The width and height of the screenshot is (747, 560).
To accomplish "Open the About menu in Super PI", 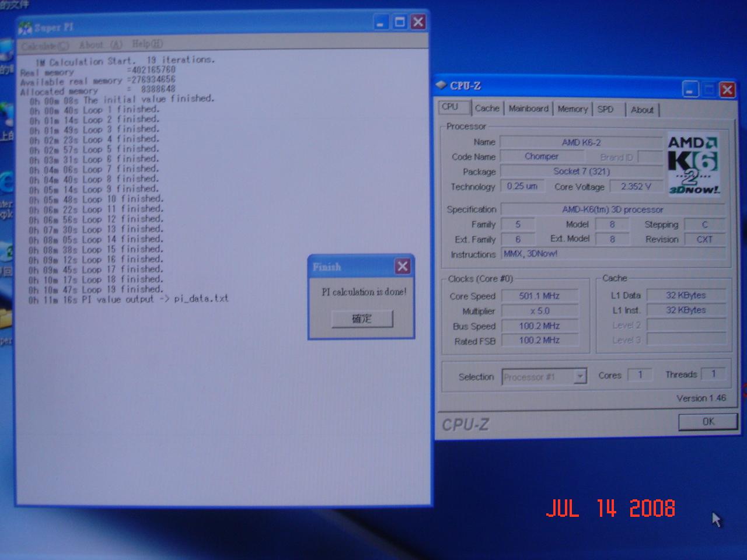I will [x=100, y=44].
